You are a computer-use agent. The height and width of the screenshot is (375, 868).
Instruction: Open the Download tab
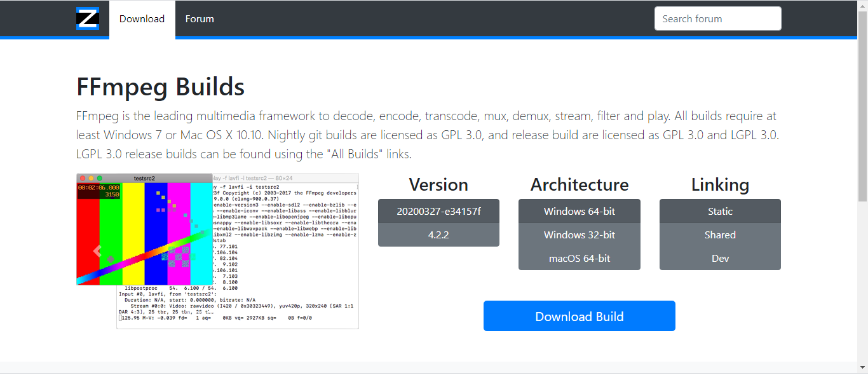[142, 19]
